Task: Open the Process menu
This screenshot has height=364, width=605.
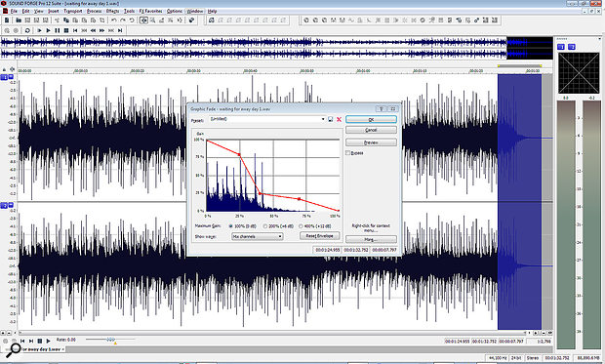Action: coord(94,11)
